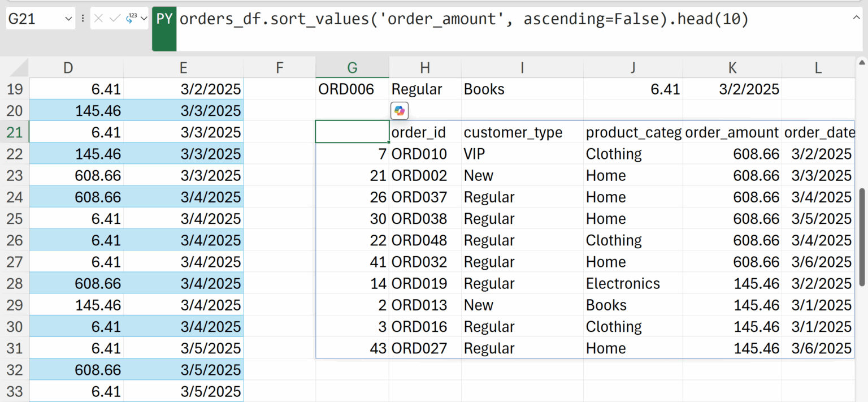
Task: Confirm entry with the checkmark icon
Action: click(115, 19)
